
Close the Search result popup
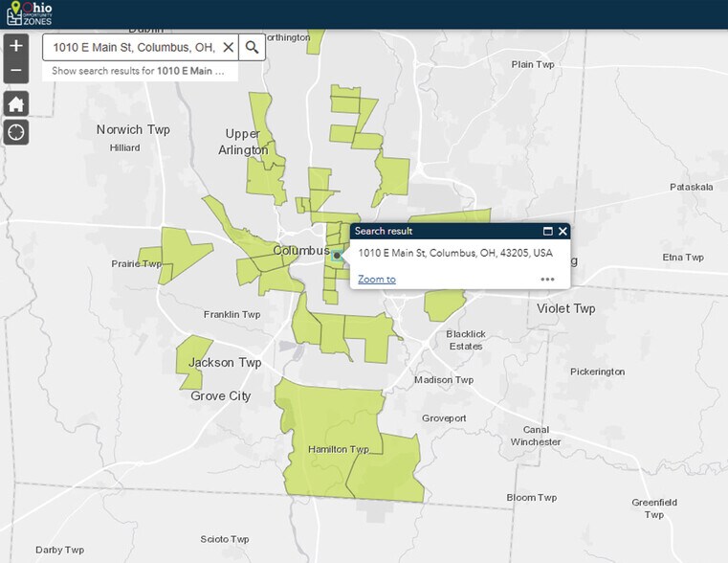click(563, 232)
